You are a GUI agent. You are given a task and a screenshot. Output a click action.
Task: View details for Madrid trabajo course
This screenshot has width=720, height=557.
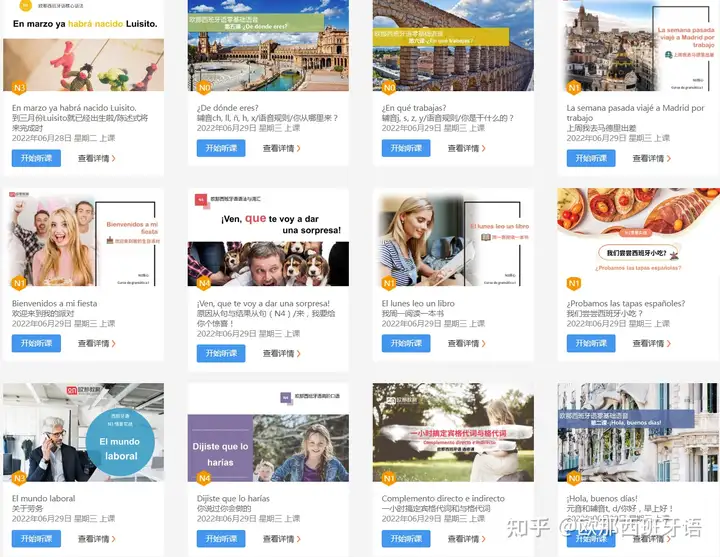[652, 158]
